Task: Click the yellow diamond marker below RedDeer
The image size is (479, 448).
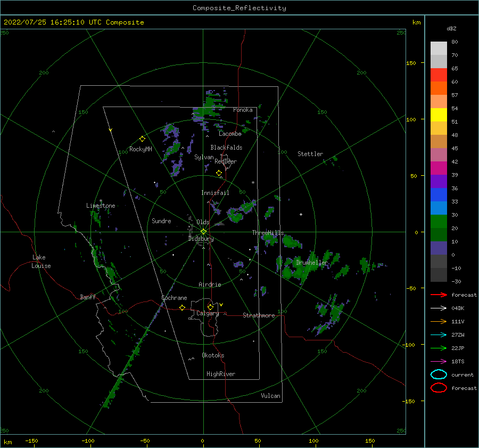Action: (x=219, y=173)
